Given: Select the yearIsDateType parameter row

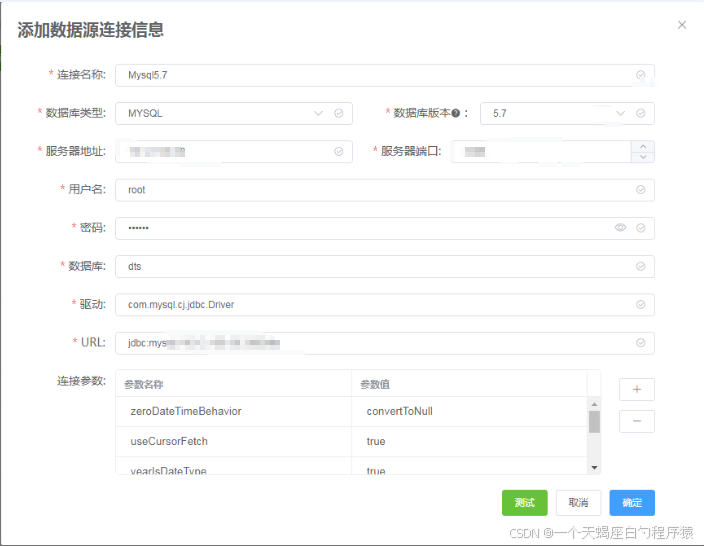Looking at the screenshot, I should pyautogui.click(x=352, y=466).
